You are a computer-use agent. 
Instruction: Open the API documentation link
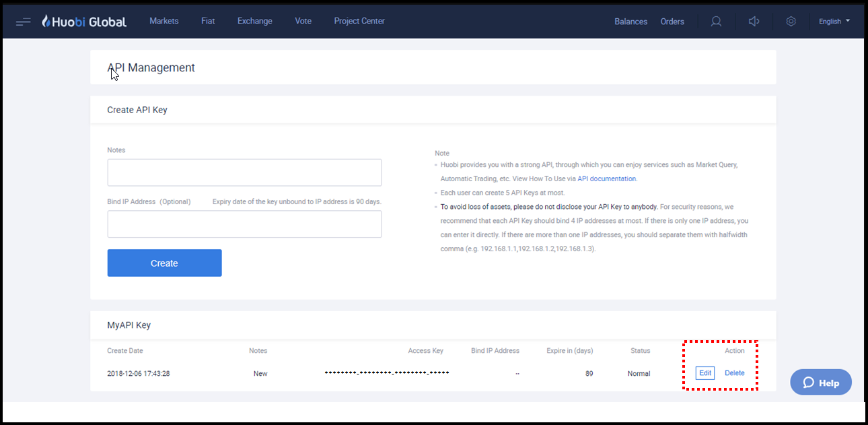click(606, 179)
